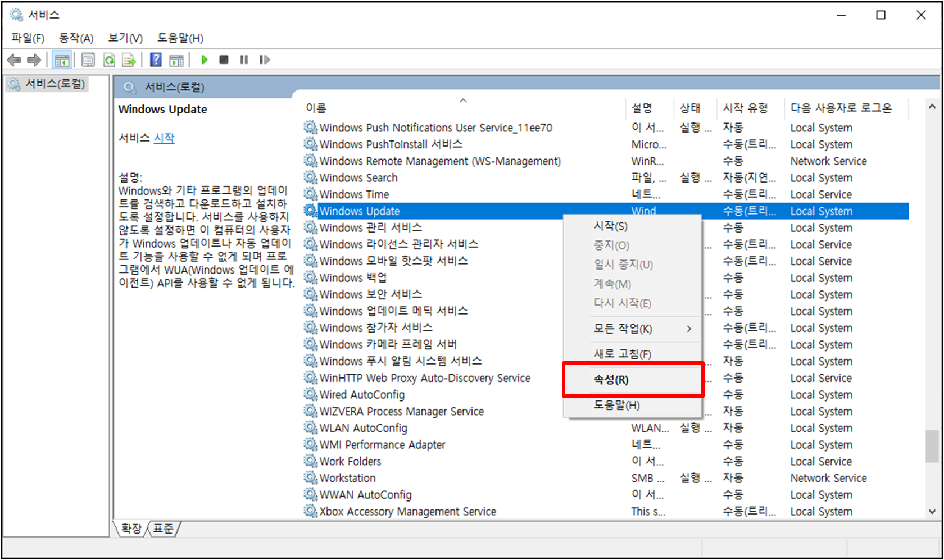Viewport: 944px width, 560px height.
Task: Open the 도움말(H) menu in the menu bar
Action: tap(180, 38)
